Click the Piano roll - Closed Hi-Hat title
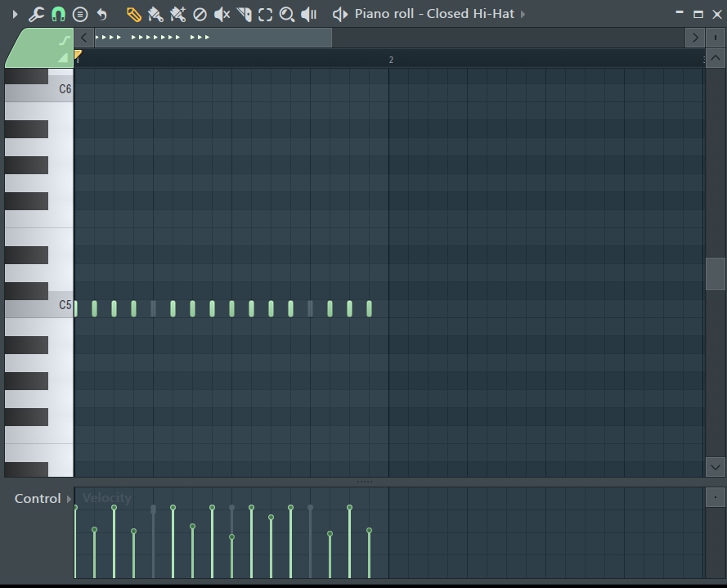Viewport: 727px width, 588px height. (x=433, y=14)
